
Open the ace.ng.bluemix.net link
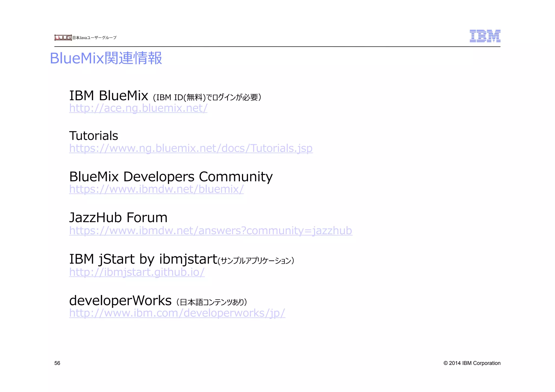point(138,108)
